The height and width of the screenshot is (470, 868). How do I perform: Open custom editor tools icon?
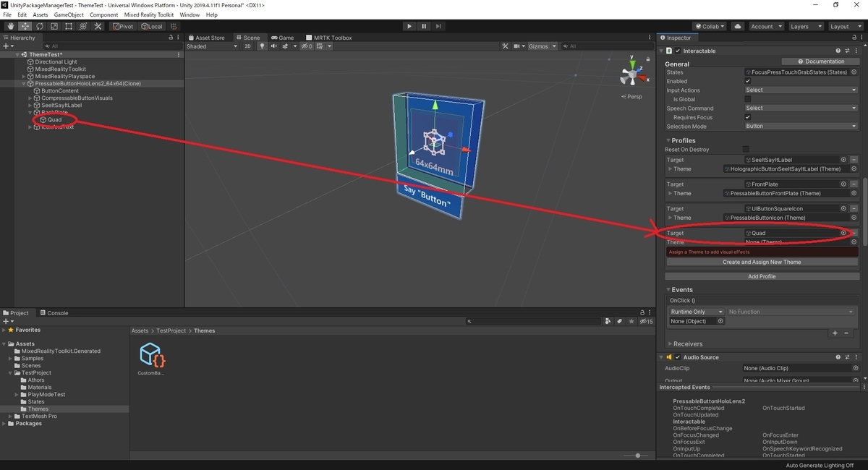click(98, 27)
